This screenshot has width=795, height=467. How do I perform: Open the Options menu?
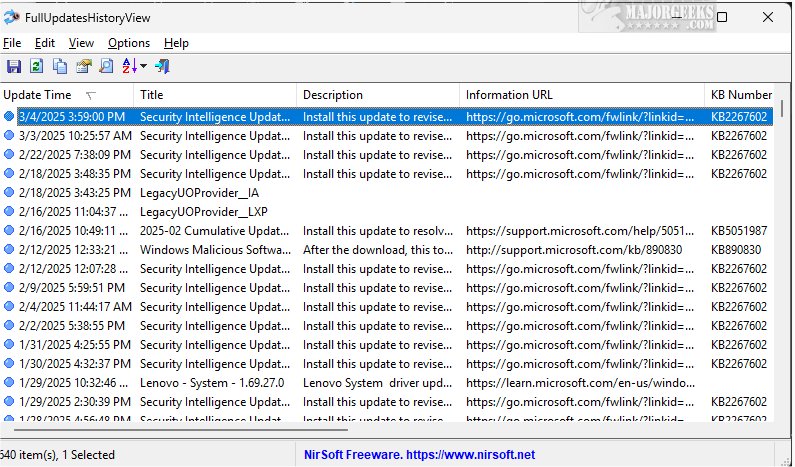tap(129, 43)
